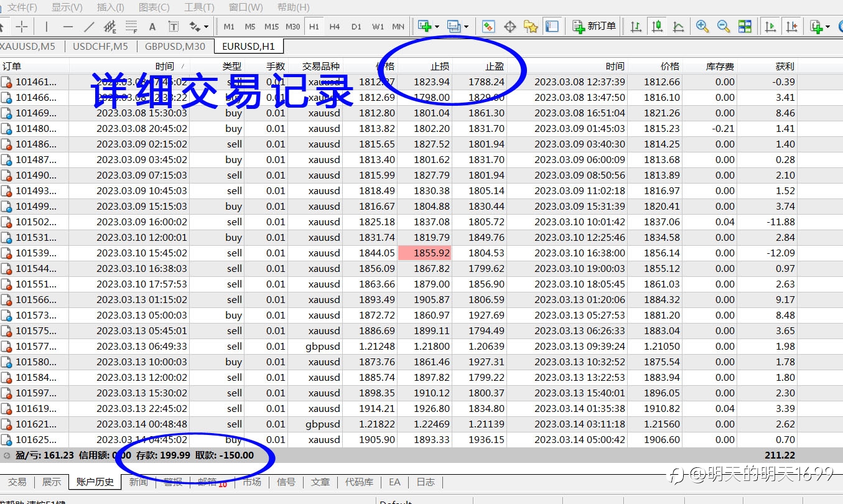Expand the new chart dropdown arrow
Screen dimensions: 843x504
437,27
